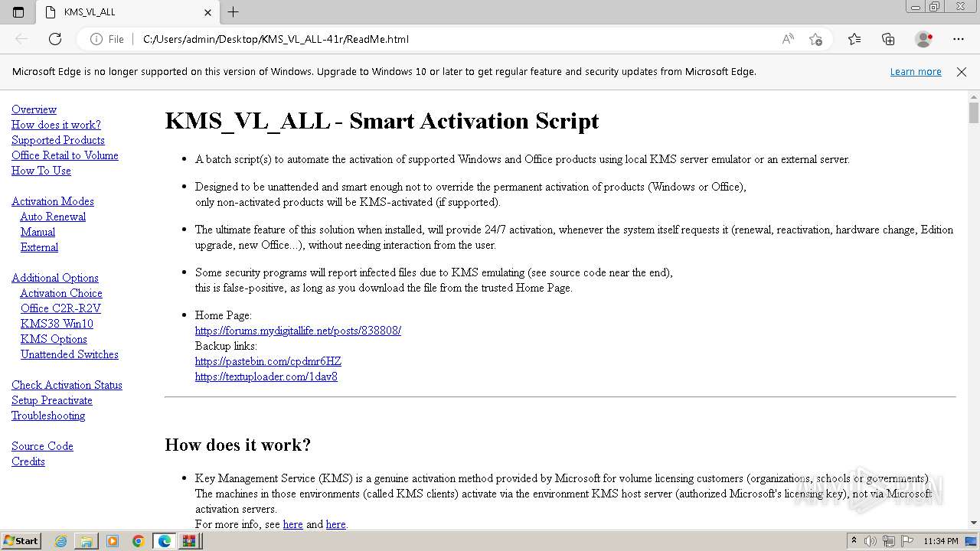The height and width of the screenshot is (551, 980).
Task: Launch Internet Explorer from taskbar
Action: tap(60, 541)
